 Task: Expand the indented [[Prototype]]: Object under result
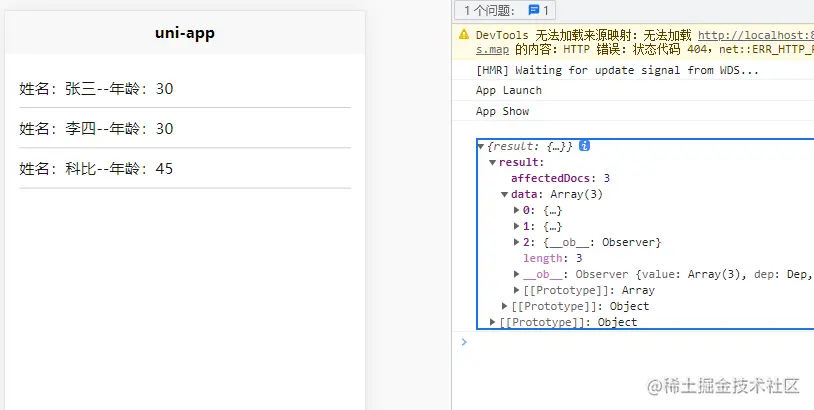click(505, 306)
